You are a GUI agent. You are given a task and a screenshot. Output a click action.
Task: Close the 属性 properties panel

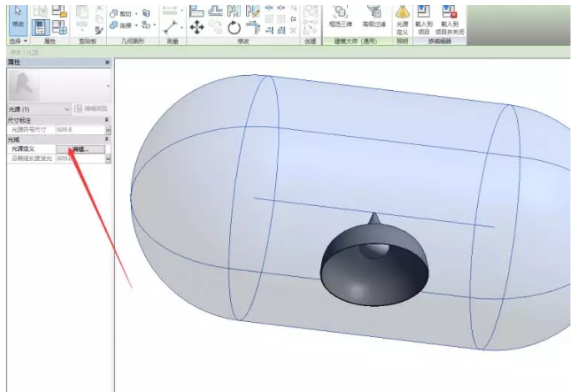tap(107, 63)
